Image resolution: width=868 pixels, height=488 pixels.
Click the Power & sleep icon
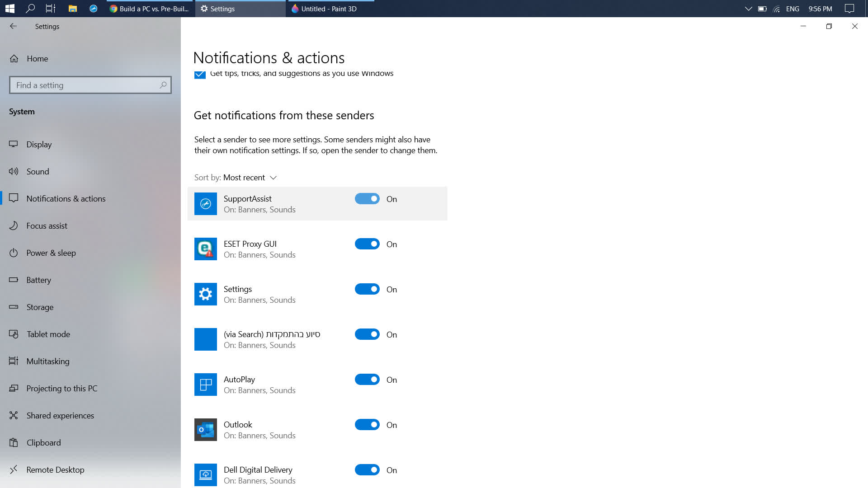coord(14,253)
